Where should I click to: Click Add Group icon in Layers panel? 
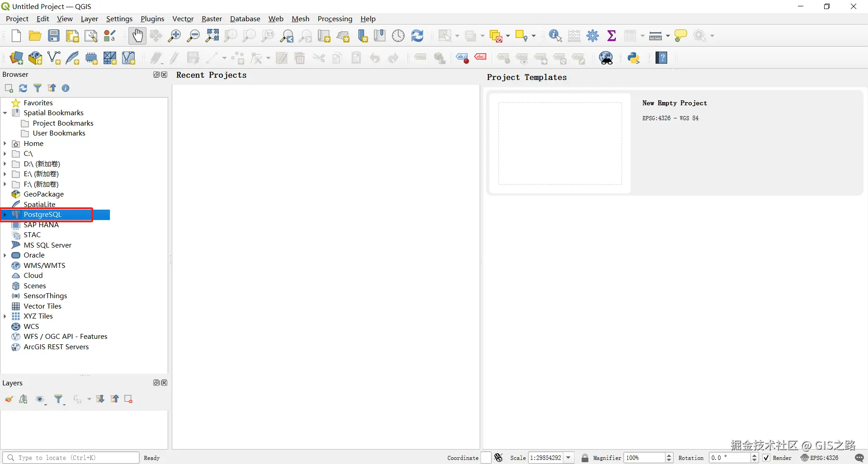point(23,399)
